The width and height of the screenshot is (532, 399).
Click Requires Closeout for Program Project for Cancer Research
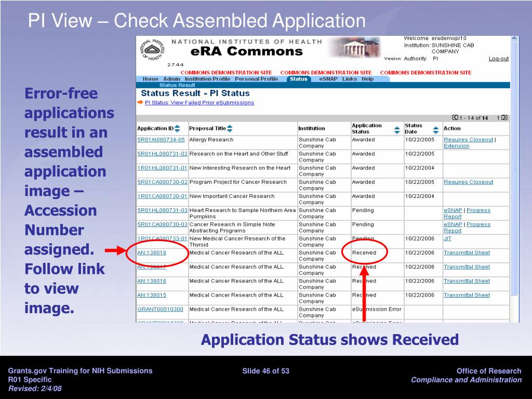[x=468, y=182]
